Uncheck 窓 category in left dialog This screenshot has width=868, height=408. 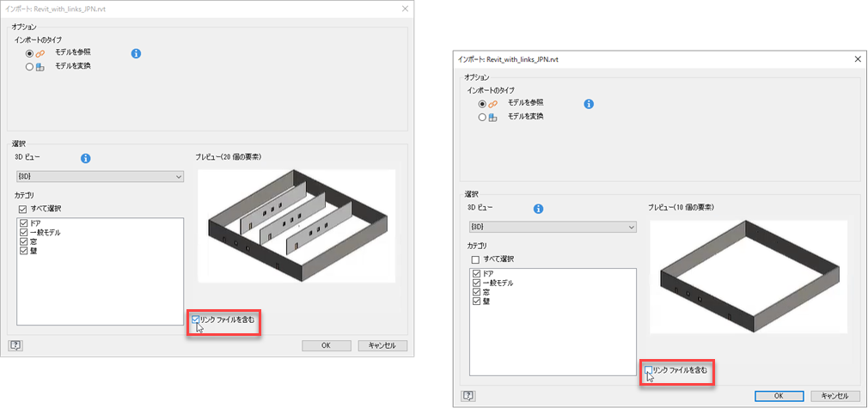coord(23,241)
